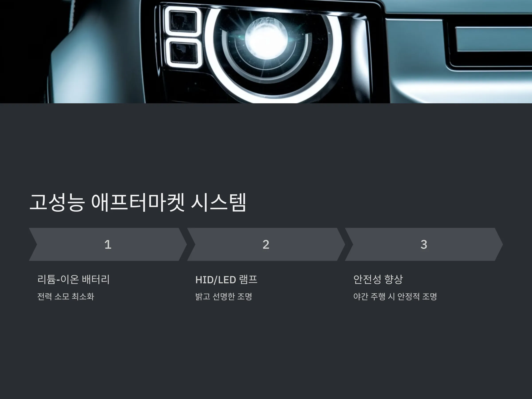The height and width of the screenshot is (399, 532).
Task: Select the step 3 chevron arrow
Action: tap(424, 244)
